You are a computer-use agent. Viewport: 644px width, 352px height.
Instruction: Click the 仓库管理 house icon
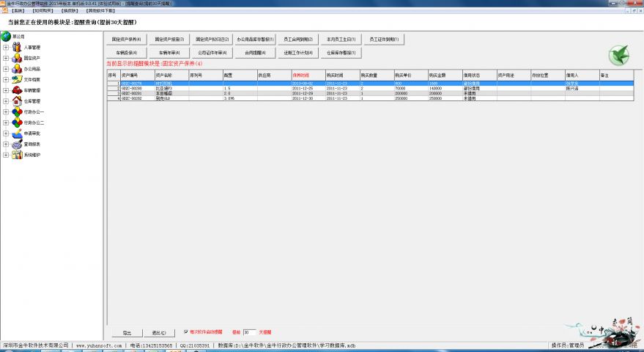16,101
